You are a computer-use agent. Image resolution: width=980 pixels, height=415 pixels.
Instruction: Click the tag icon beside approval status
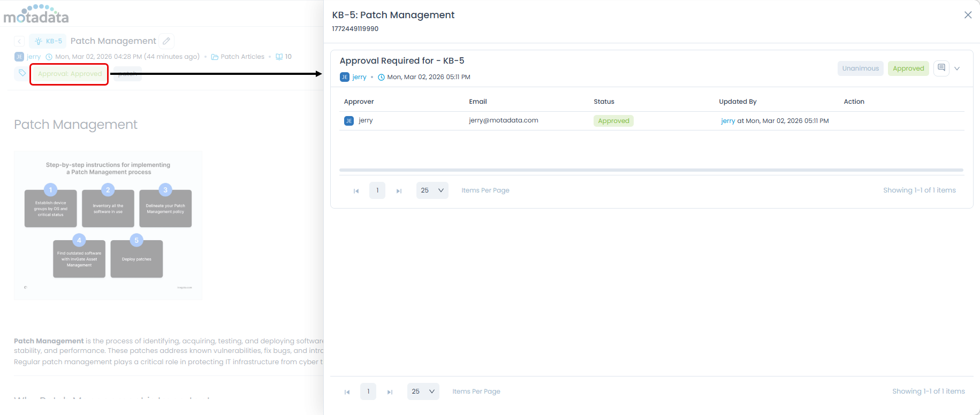(22, 73)
